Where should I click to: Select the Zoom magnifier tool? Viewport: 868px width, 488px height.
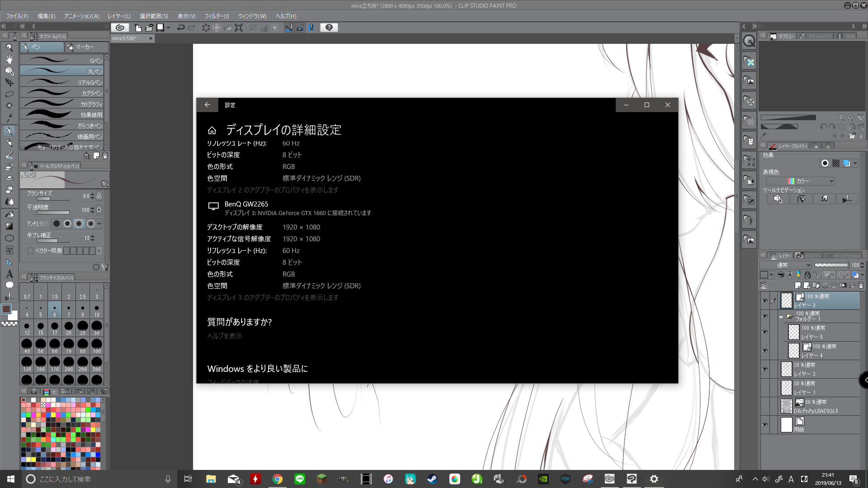point(9,47)
